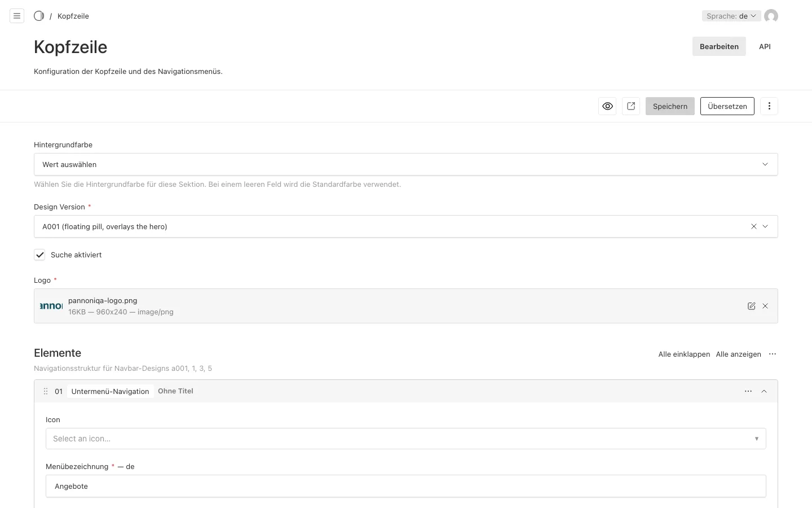Click the Ohne Titel row title
The width and height of the screenshot is (812, 508).
[175, 391]
